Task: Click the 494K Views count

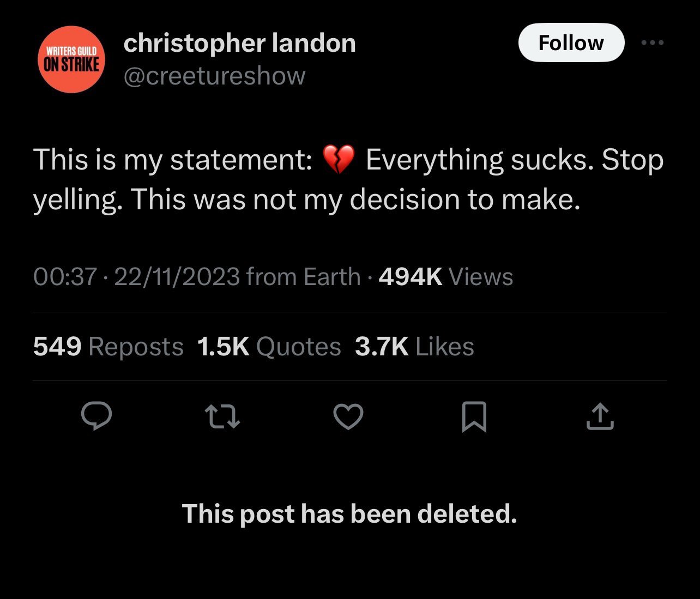Action: pyautogui.click(x=445, y=277)
